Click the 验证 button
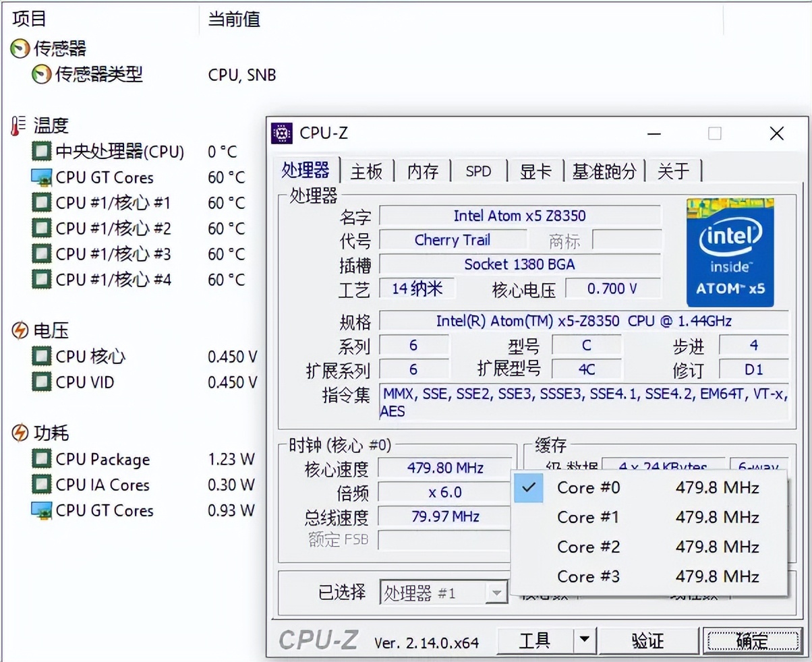 (x=648, y=640)
